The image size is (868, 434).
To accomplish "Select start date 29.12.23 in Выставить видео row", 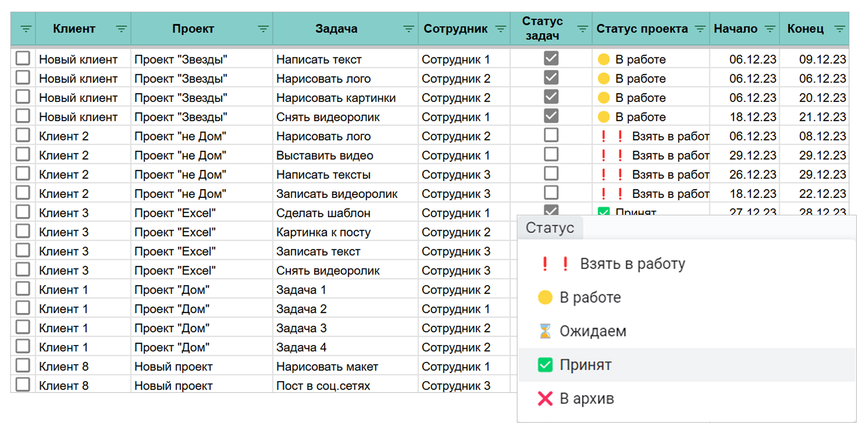I will point(745,155).
